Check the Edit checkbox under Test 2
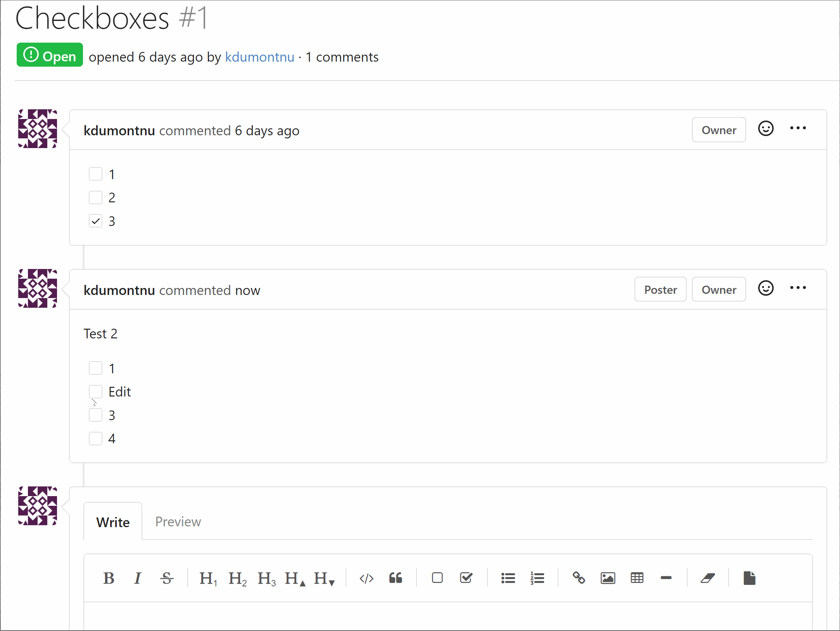 (95, 391)
